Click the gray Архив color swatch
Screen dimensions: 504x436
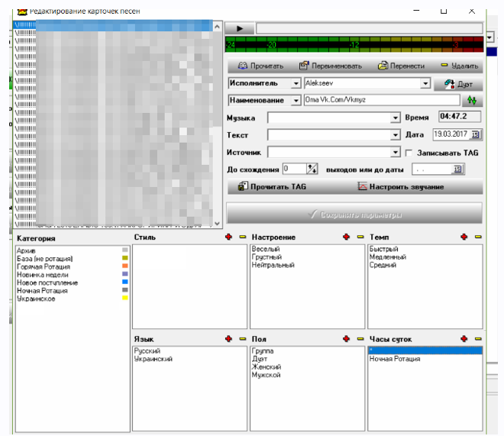click(x=125, y=250)
